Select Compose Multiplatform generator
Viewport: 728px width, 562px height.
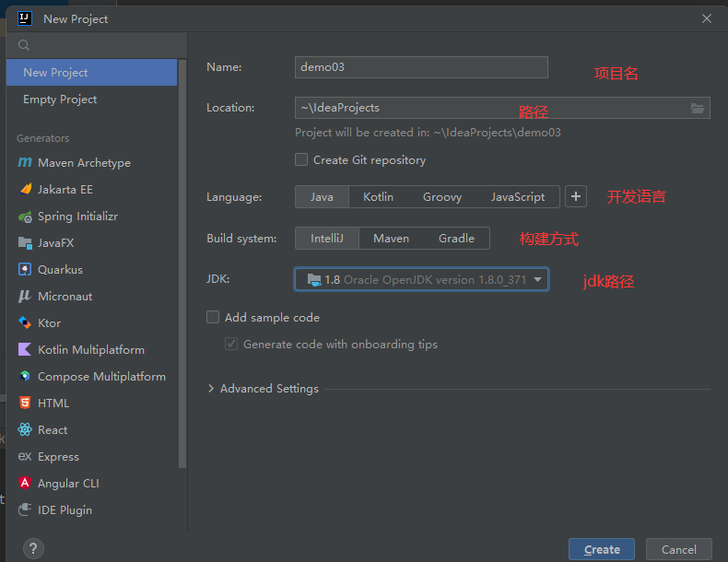91,377
